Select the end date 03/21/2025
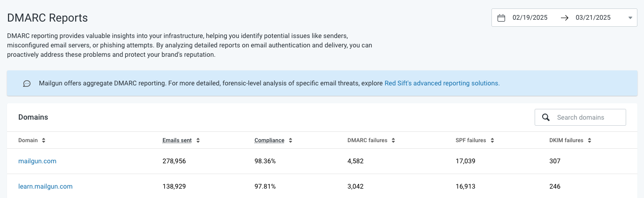The width and height of the screenshot is (644, 198). [593, 18]
